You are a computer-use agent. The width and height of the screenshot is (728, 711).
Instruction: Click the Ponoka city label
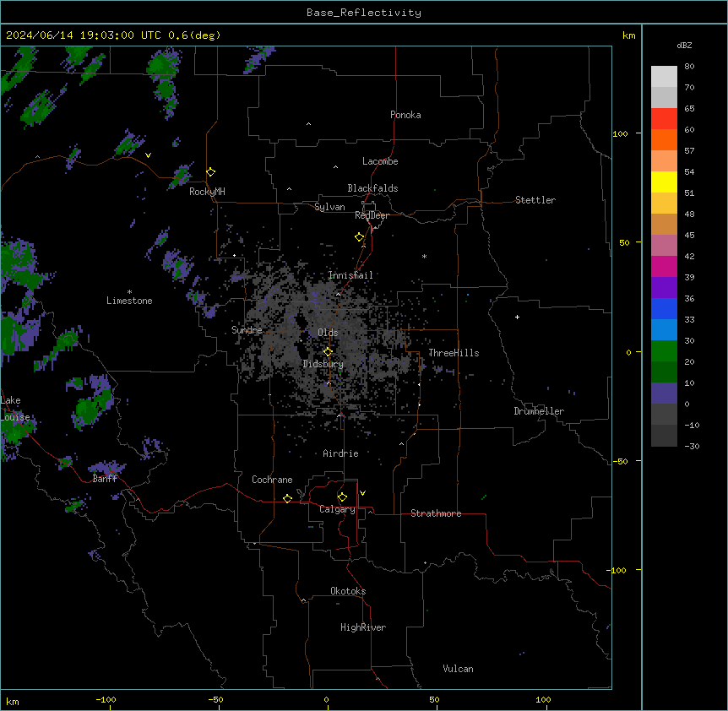405,115
